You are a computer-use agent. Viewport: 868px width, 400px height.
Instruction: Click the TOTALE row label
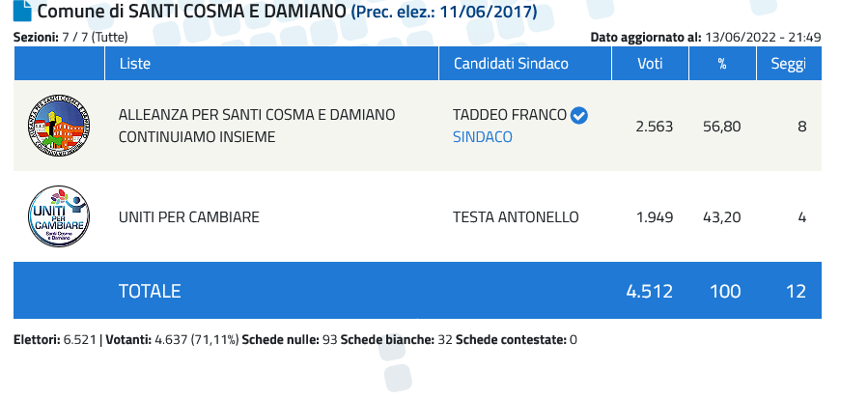tap(150, 292)
